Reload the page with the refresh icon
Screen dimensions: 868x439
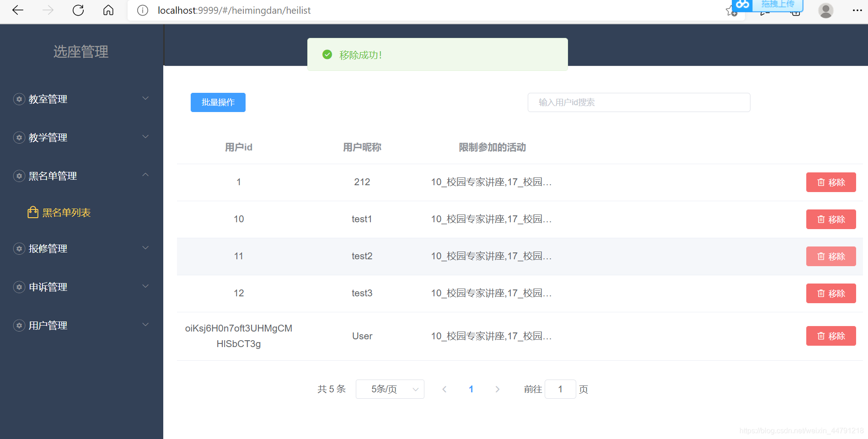pos(78,10)
